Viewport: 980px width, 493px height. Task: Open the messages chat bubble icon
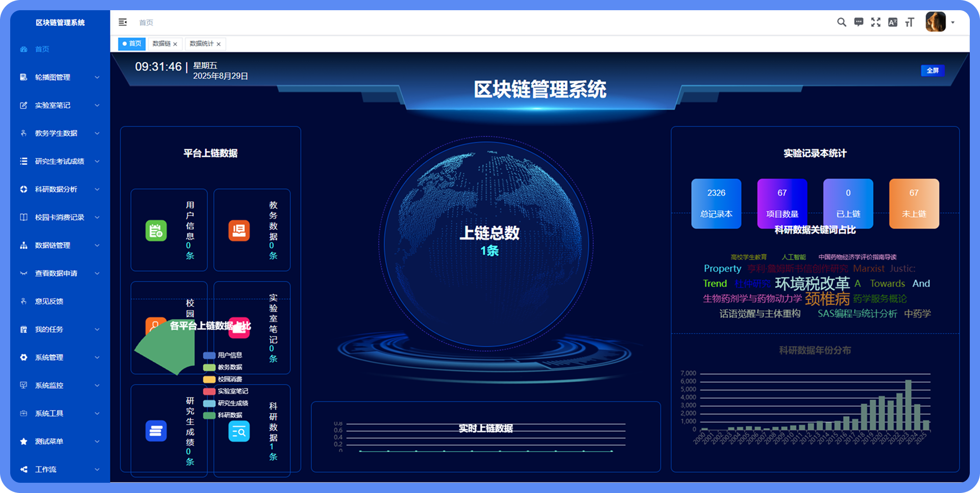point(859,22)
